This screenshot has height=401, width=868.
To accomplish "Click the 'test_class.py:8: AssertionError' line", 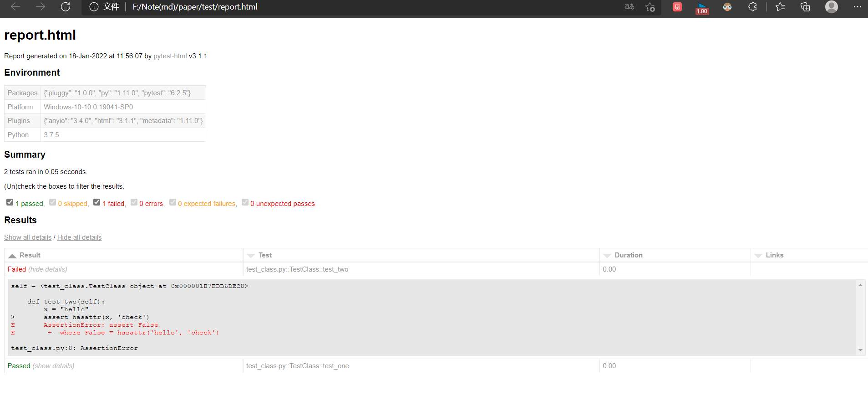I will (x=74, y=348).
